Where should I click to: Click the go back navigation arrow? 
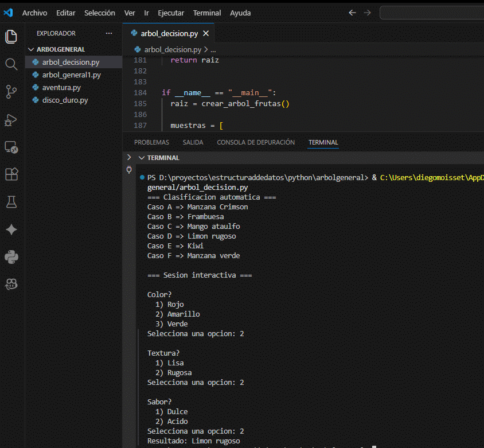[x=352, y=13]
